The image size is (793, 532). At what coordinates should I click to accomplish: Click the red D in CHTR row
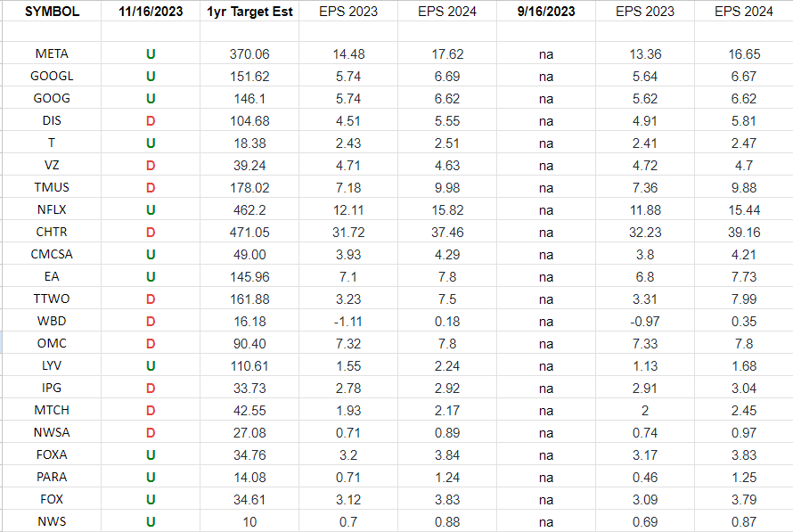coord(151,232)
